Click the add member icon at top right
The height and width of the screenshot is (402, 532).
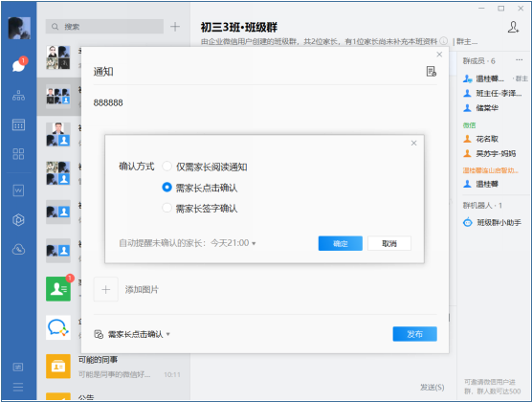pos(513,27)
